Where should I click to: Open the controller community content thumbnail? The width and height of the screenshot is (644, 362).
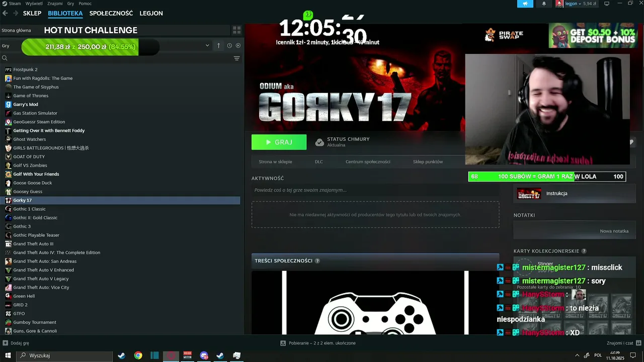point(375,303)
